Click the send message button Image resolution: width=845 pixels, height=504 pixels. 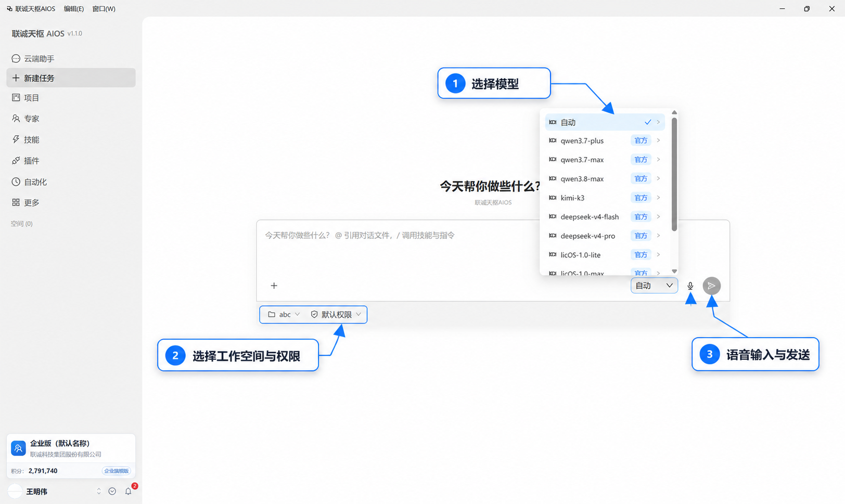(712, 286)
